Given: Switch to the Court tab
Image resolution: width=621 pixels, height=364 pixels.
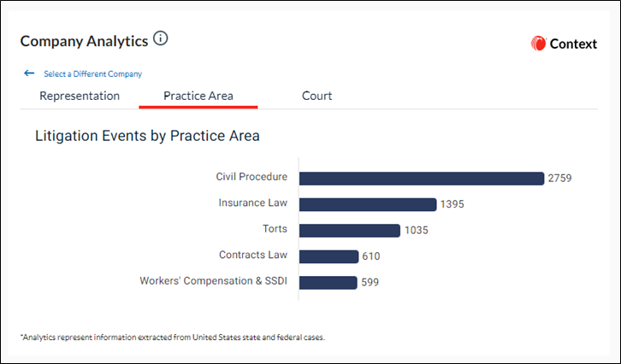Looking at the screenshot, I should 316,96.
